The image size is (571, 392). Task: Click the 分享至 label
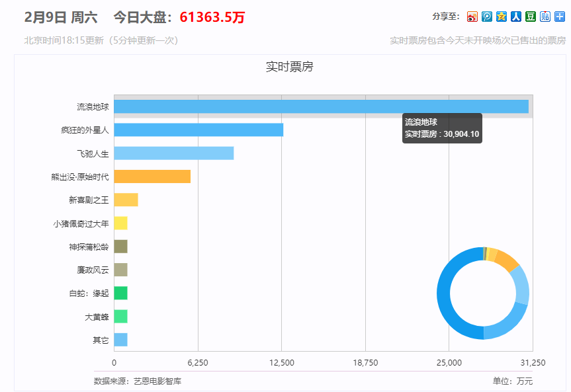(446, 17)
